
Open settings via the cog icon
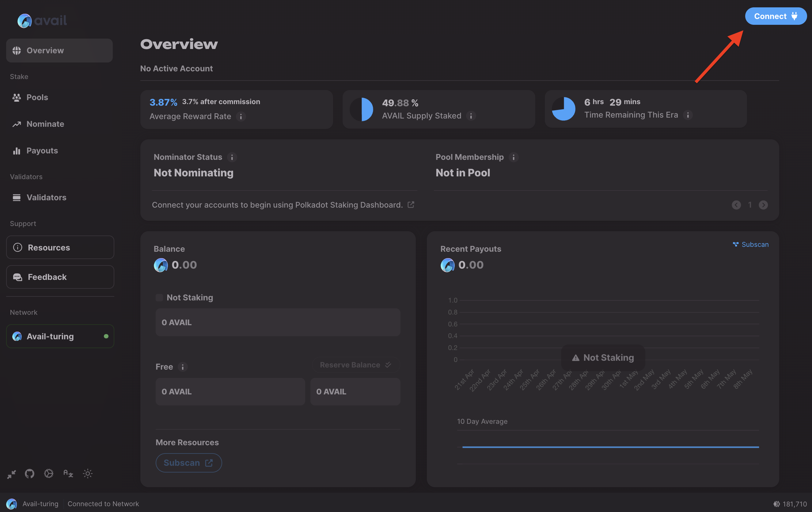point(48,474)
